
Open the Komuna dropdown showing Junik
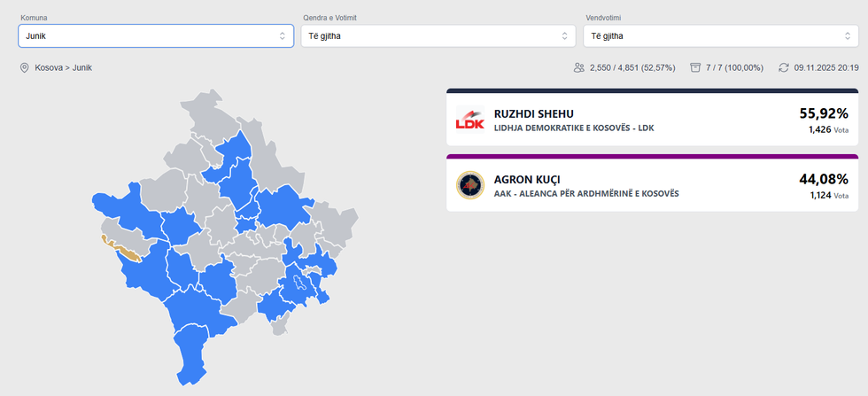(x=156, y=35)
